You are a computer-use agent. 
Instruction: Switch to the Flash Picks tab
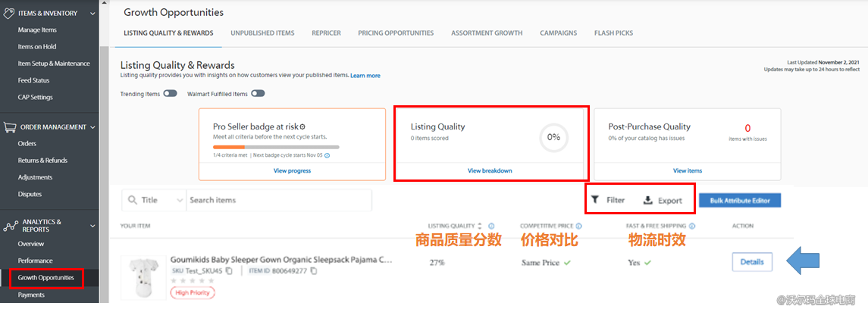pyautogui.click(x=613, y=33)
